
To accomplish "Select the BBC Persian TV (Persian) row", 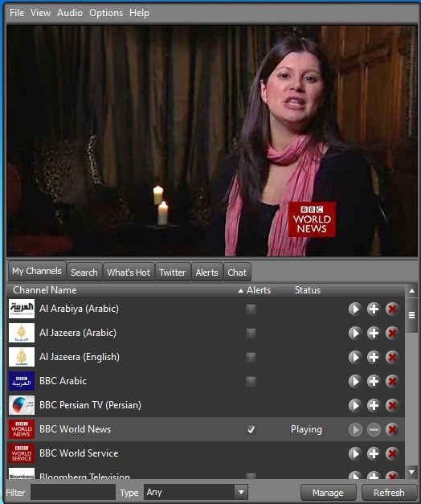I will 206,405.
